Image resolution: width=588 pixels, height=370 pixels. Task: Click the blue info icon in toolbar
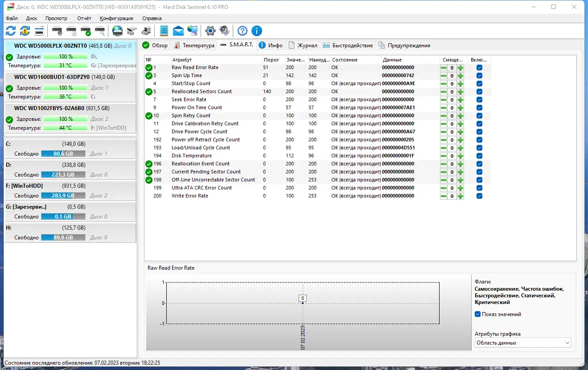[x=256, y=31]
